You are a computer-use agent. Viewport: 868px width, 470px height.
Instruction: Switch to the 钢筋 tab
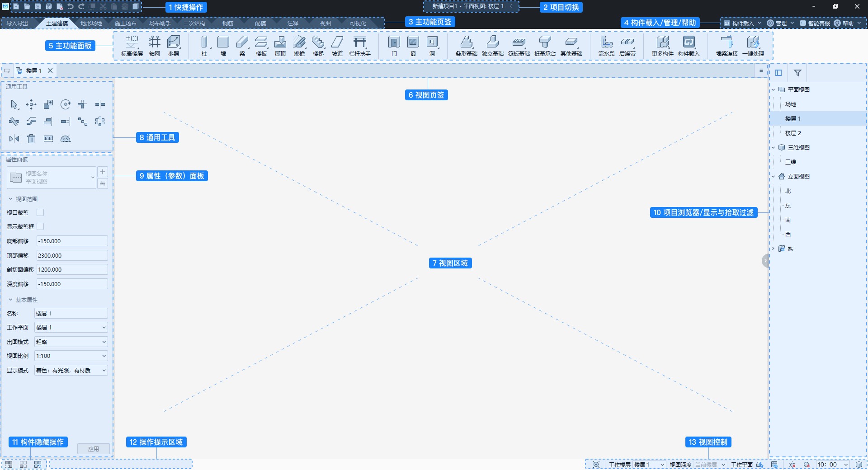(x=228, y=23)
